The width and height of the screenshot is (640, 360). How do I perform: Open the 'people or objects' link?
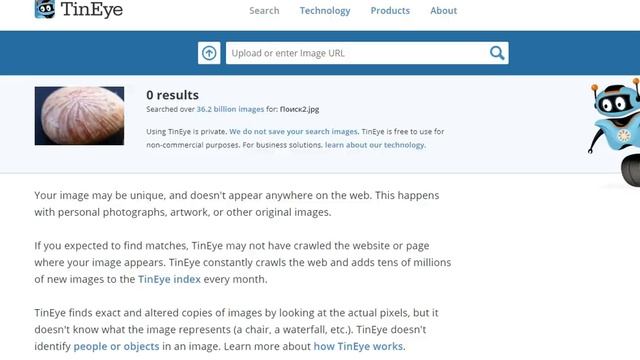pos(116,346)
